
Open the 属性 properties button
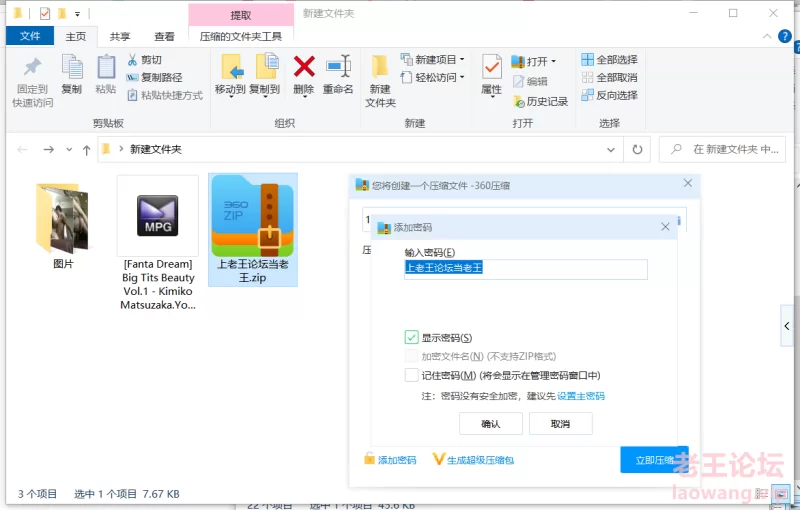click(491, 75)
